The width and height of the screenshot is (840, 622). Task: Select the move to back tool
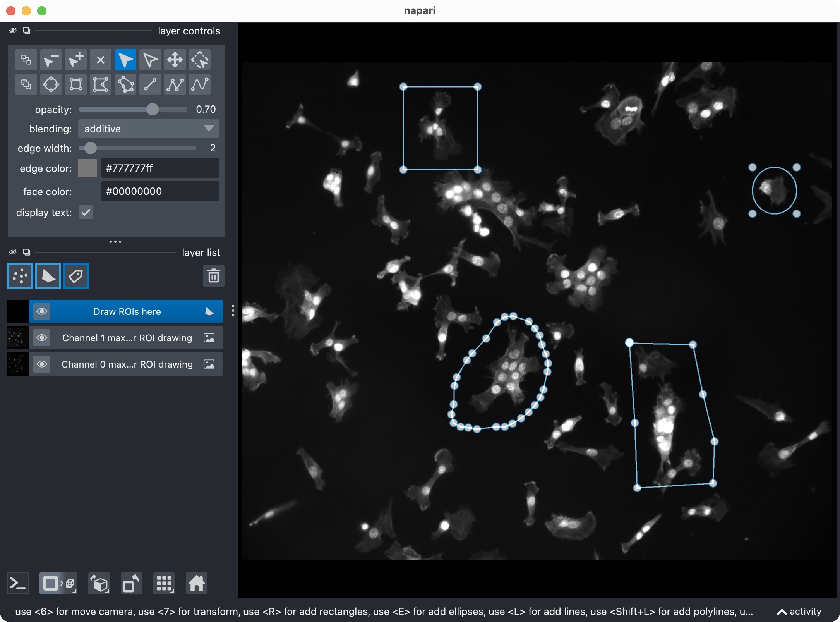click(x=26, y=60)
